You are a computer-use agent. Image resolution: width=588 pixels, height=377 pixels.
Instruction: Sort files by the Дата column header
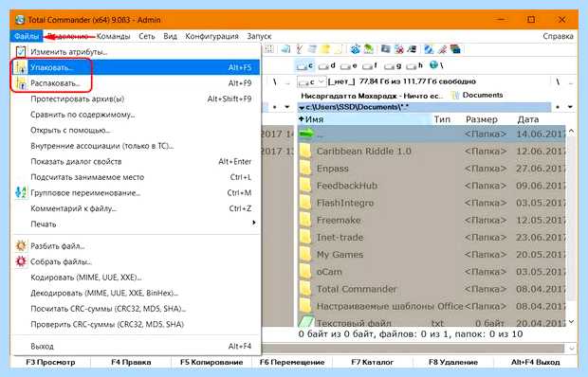528,119
